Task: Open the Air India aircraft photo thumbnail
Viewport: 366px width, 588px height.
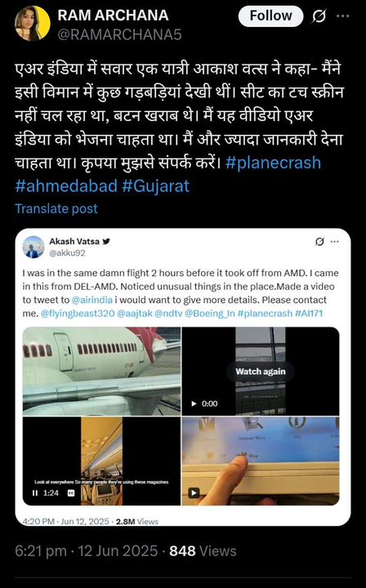Action: (101, 372)
